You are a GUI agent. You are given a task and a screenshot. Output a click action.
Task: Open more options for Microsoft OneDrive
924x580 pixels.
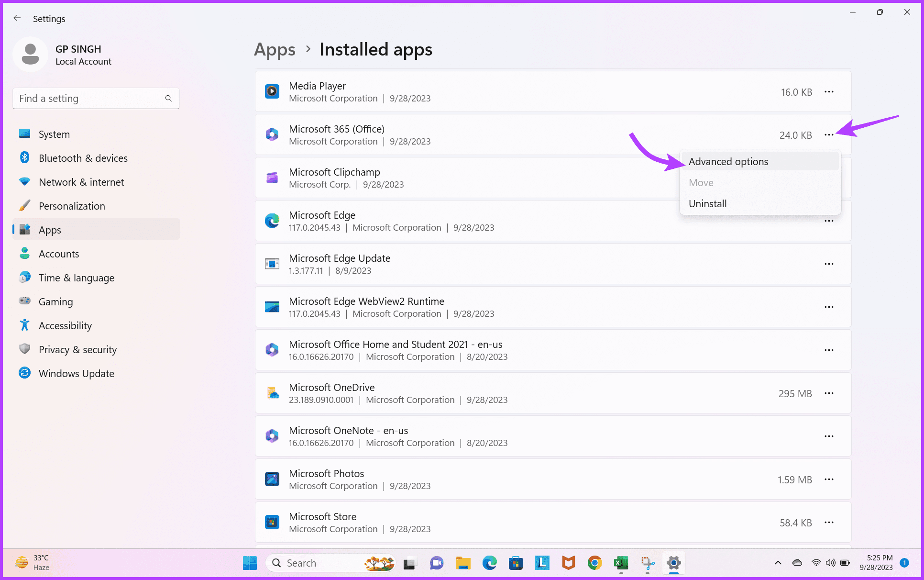click(829, 393)
